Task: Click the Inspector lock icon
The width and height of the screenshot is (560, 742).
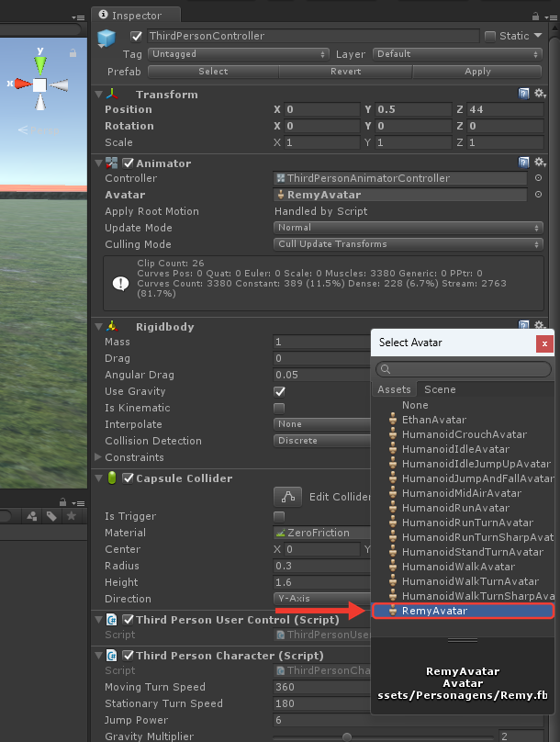Action: (535, 17)
